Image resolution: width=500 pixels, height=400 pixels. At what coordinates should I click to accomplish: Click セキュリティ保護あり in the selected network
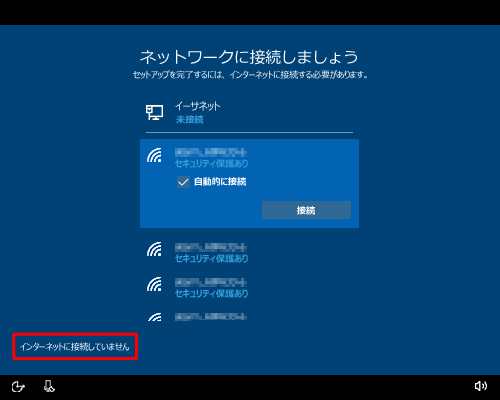[x=212, y=163]
